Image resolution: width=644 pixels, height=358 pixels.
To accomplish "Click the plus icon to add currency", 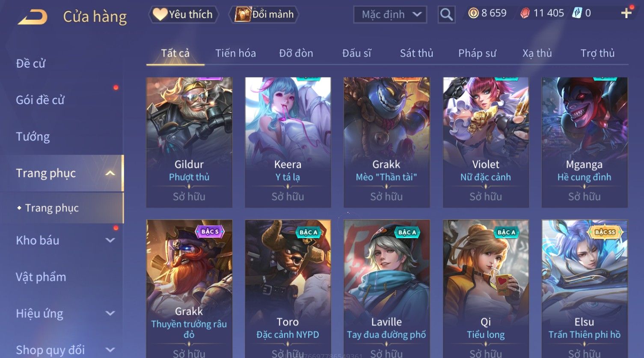I will point(626,13).
